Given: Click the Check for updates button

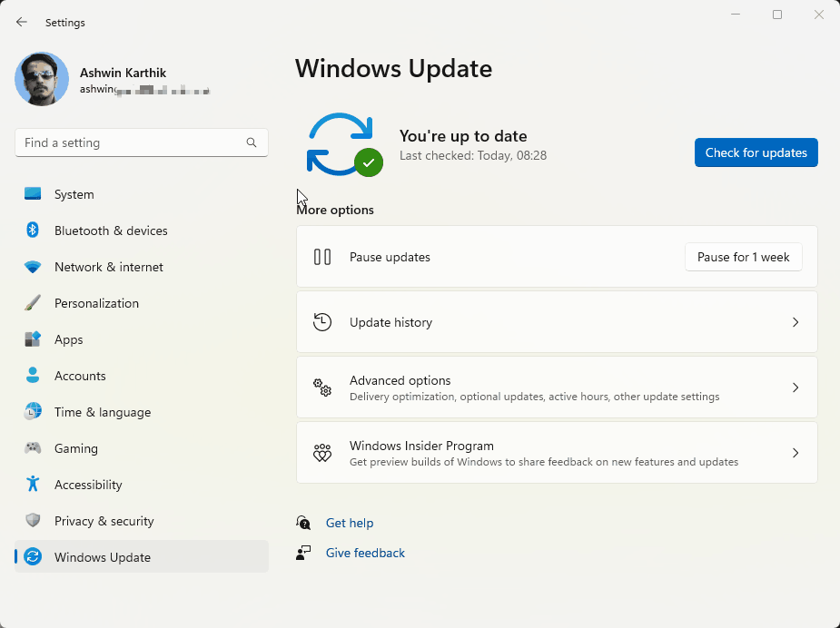Looking at the screenshot, I should (x=756, y=152).
